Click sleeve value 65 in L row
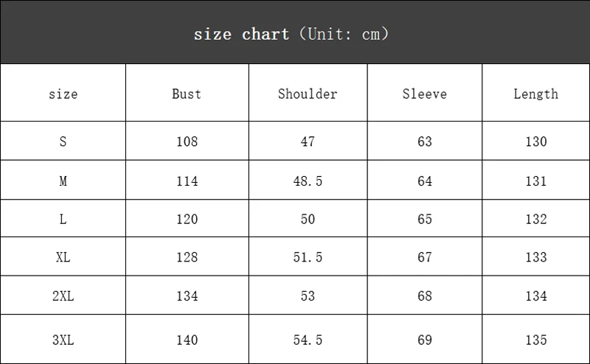 [x=425, y=219]
